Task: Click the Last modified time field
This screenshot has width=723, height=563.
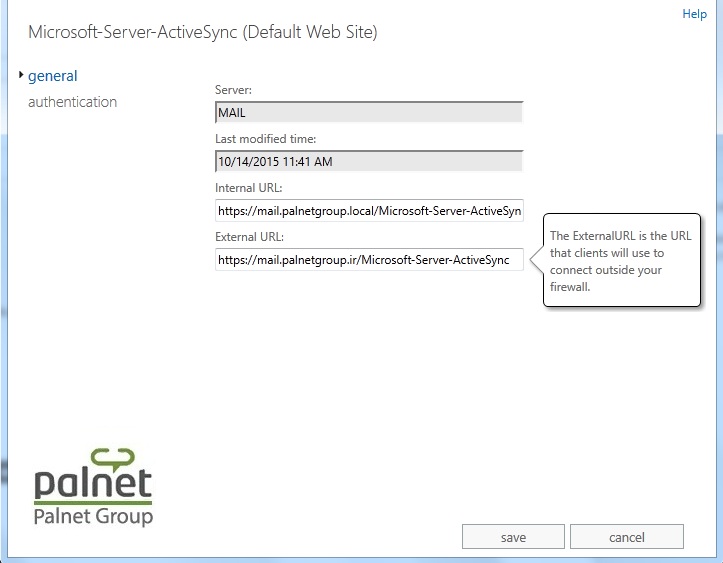Action: point(369,161)
